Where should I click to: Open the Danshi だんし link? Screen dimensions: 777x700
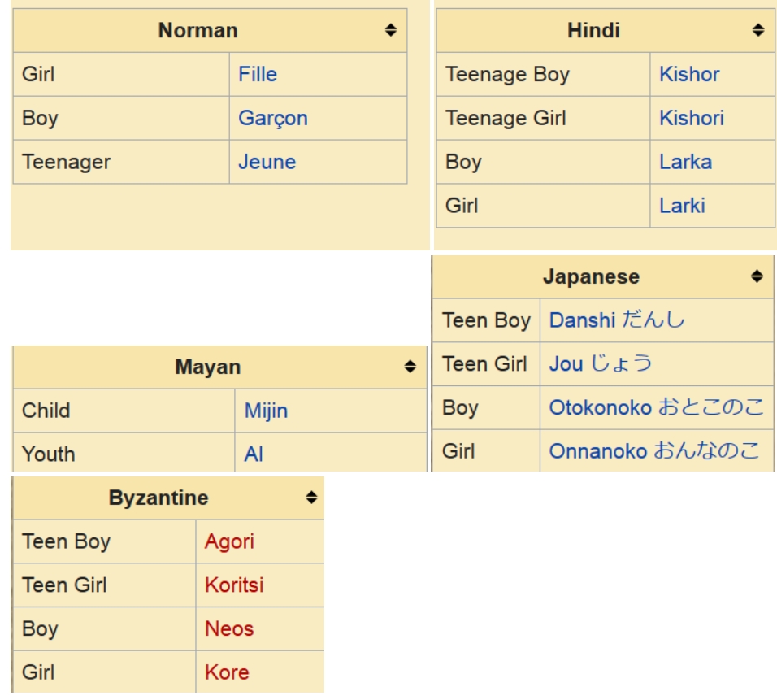(617, 320)
